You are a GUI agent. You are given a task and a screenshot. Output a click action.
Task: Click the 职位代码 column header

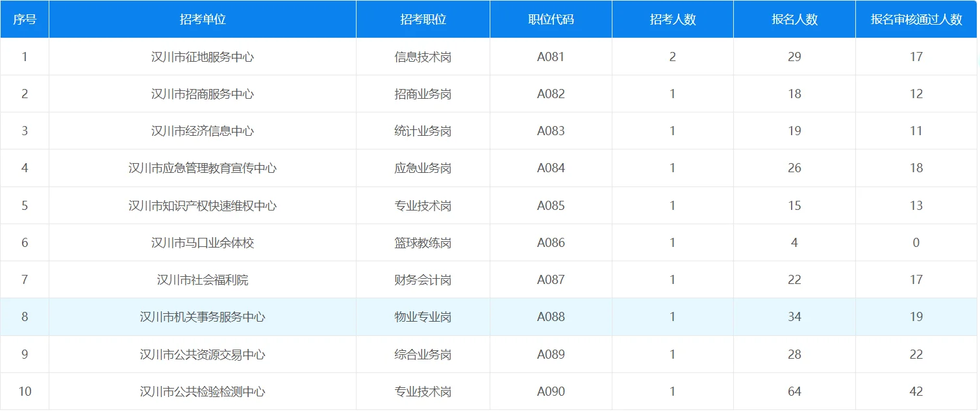[x=550, y=19]
